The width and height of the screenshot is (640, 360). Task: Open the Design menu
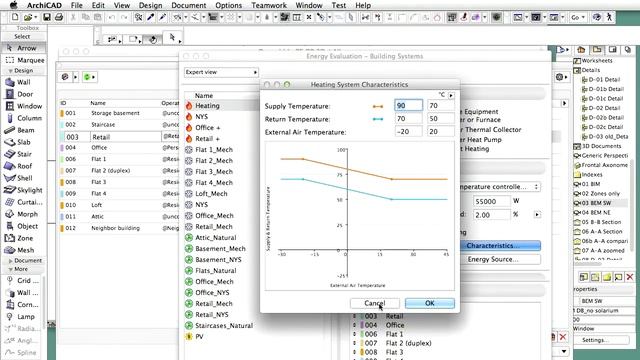150,5
